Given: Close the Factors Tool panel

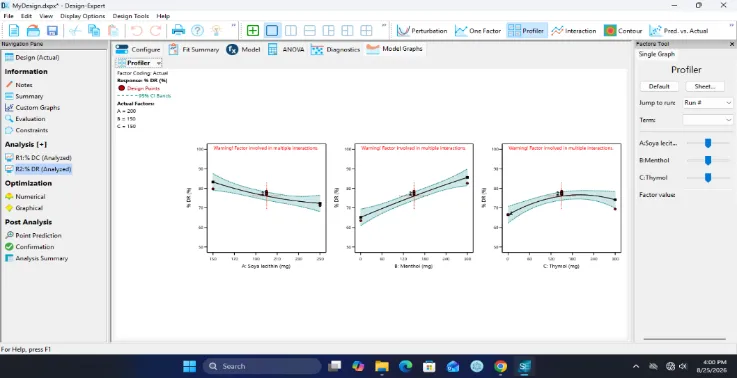Looking at the screenshot, I should tap(732, 44).
